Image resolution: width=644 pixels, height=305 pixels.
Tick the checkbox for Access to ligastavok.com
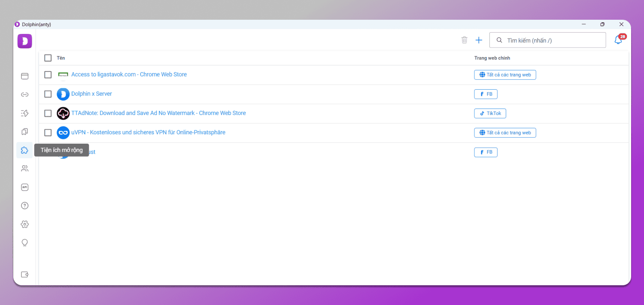tap(48, 75)
